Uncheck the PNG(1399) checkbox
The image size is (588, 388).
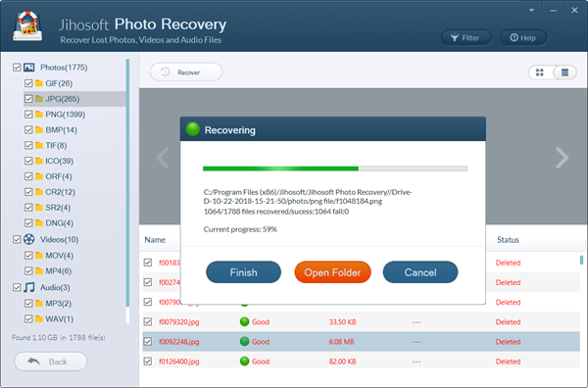point(28,115)
